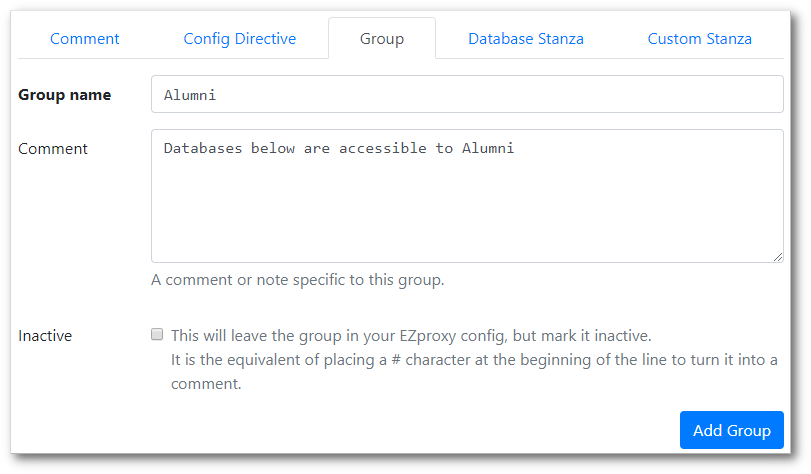Click the 'It is the equivalent' description line
Image resolution: width=811 pixels, height=474 pixels.
474,360
